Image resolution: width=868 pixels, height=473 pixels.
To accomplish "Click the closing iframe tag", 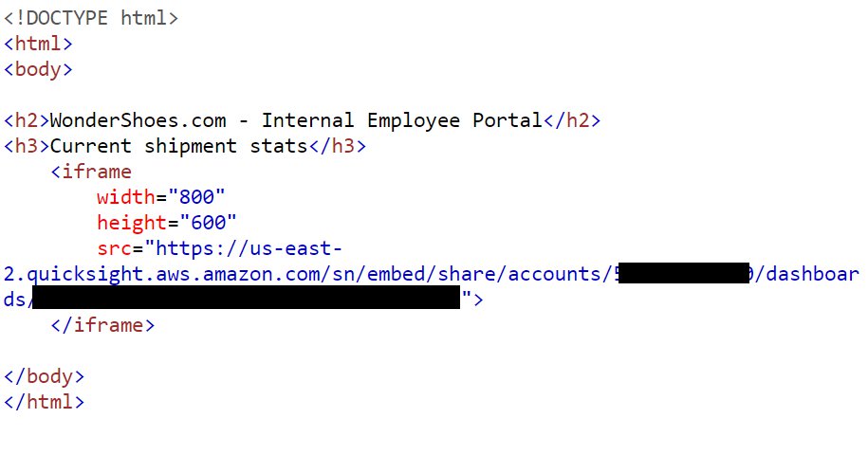I will point(102,325).
